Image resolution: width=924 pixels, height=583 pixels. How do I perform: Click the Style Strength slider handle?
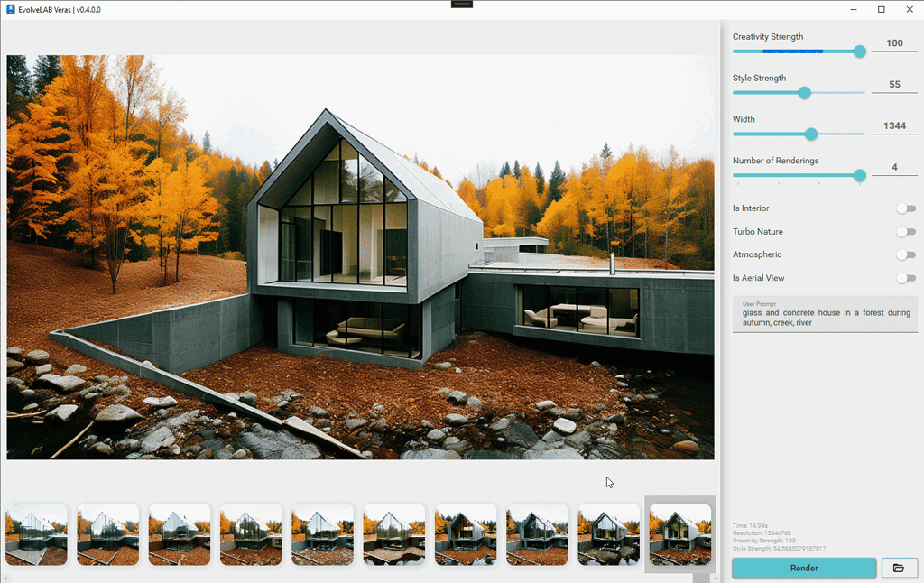(803, 93)
